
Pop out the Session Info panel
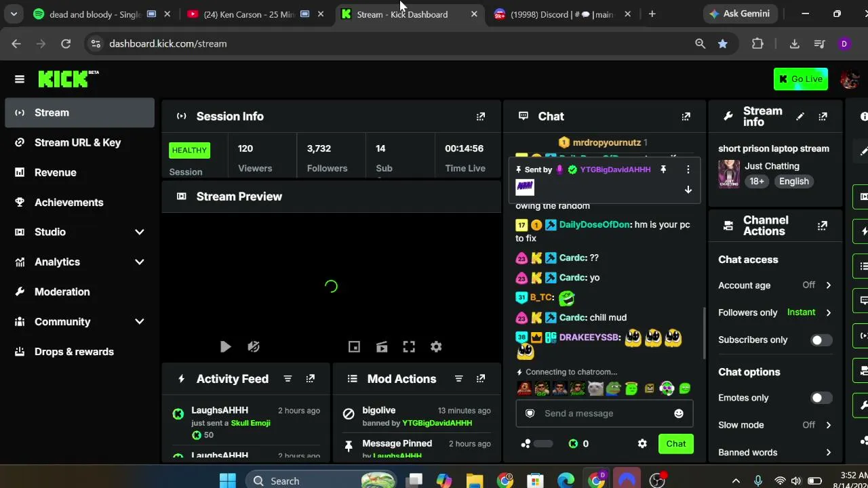[481, 117]
